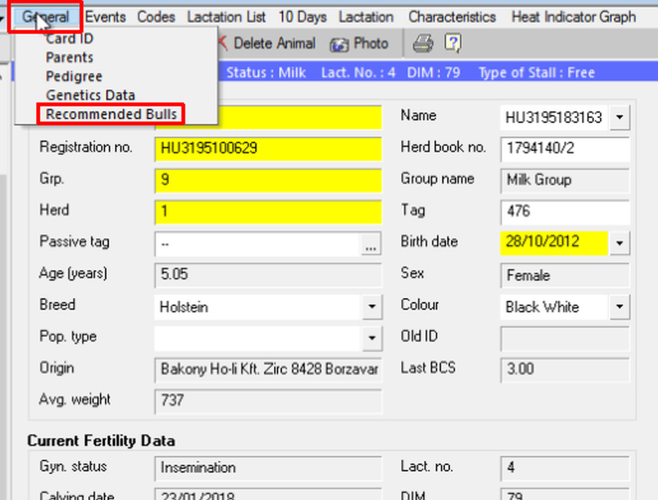Switch to the Heat Indicator Graph tab

572,17
